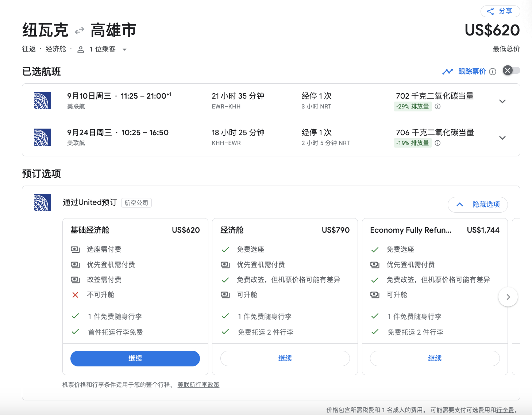Click the 航空公司 tag beside United booking
This screenshot has width=532, height=415.
pos(136,203)
